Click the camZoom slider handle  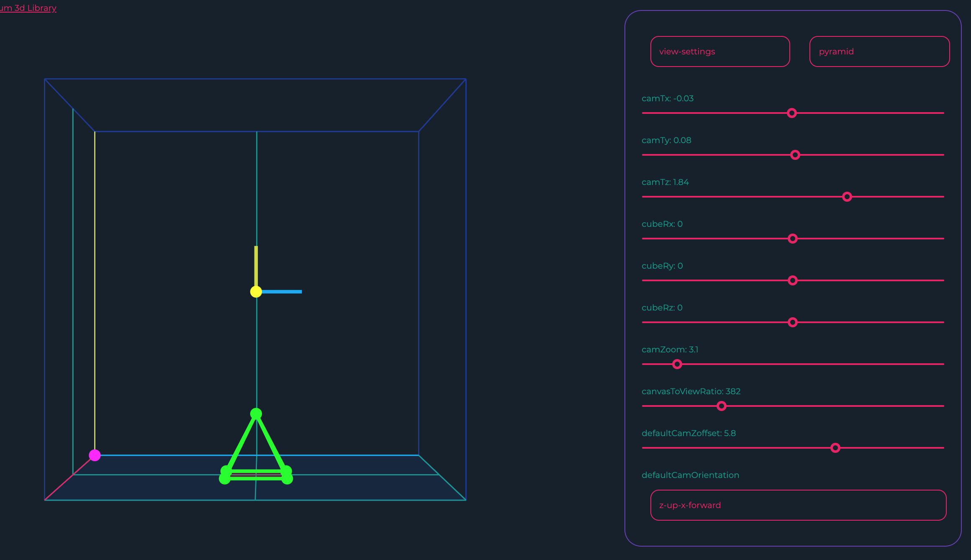coord(677,364)
